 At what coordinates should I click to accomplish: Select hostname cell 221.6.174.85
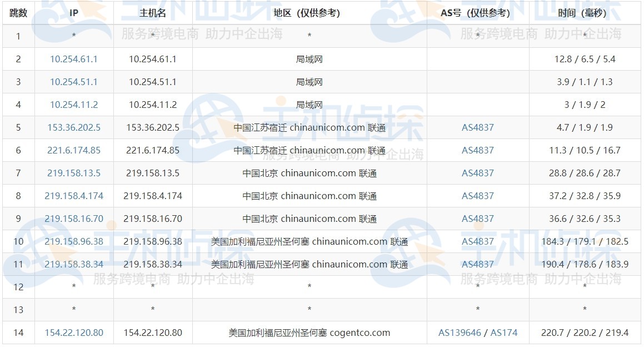153,151
